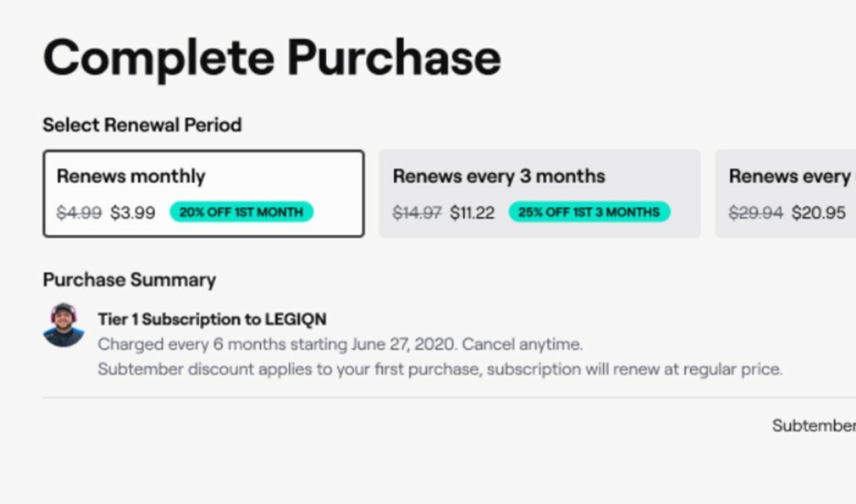Click the 'Complete Purchase' page heading
The height and width of the screenshot is (504, 856).
(x=271, y=57)
